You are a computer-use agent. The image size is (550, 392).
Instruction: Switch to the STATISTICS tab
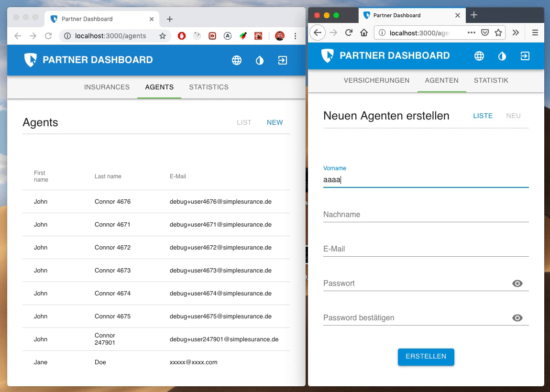pos(209,87)
